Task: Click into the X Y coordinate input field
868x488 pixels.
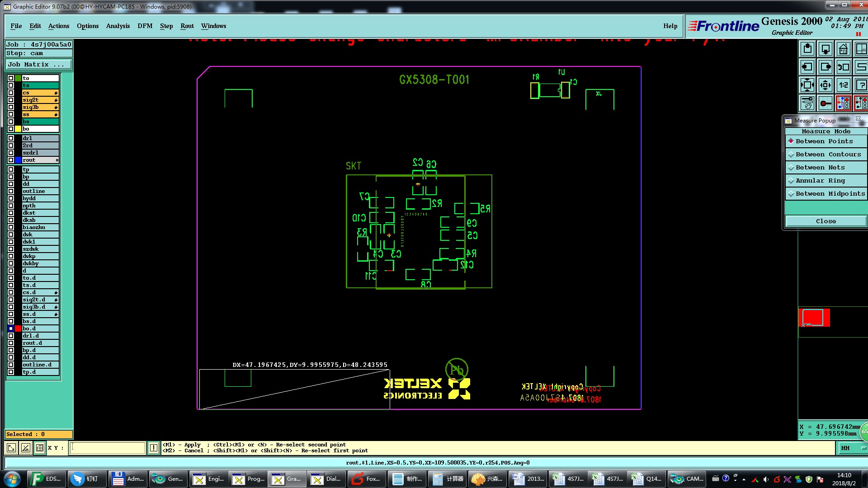Action: 108,448
